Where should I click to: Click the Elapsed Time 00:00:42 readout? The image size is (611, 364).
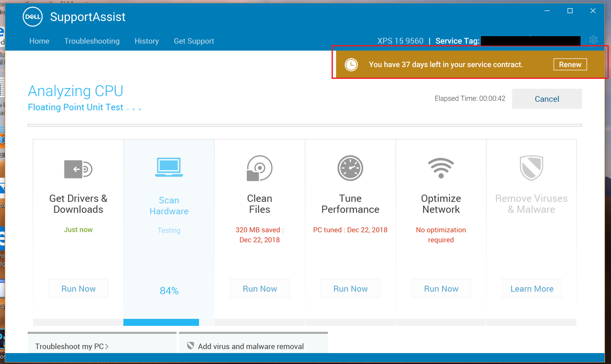[470, 99]
